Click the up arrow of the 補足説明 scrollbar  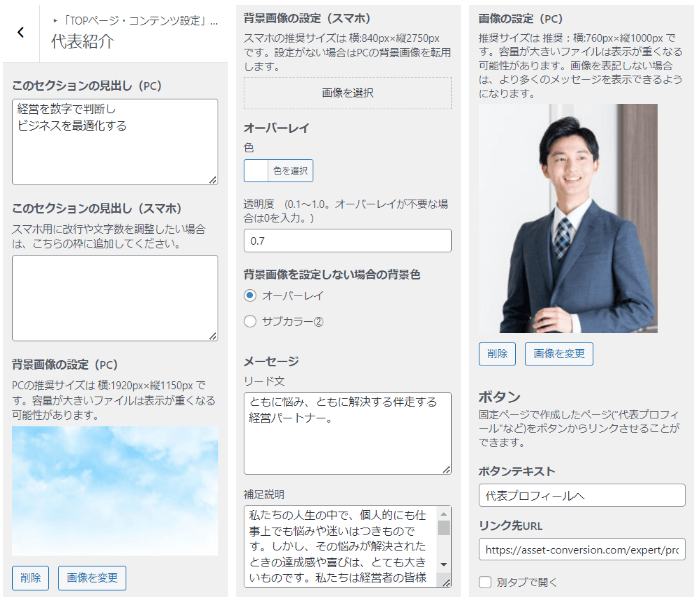[444, 514]
